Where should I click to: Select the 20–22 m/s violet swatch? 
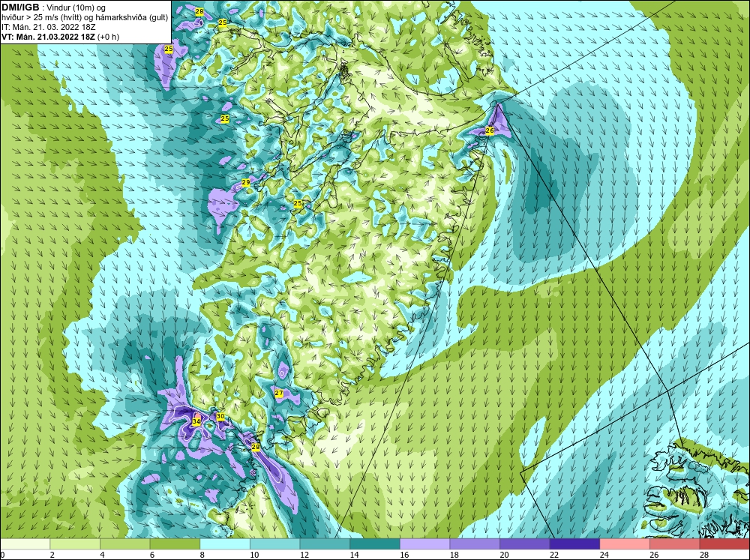(x=525, y=544)
